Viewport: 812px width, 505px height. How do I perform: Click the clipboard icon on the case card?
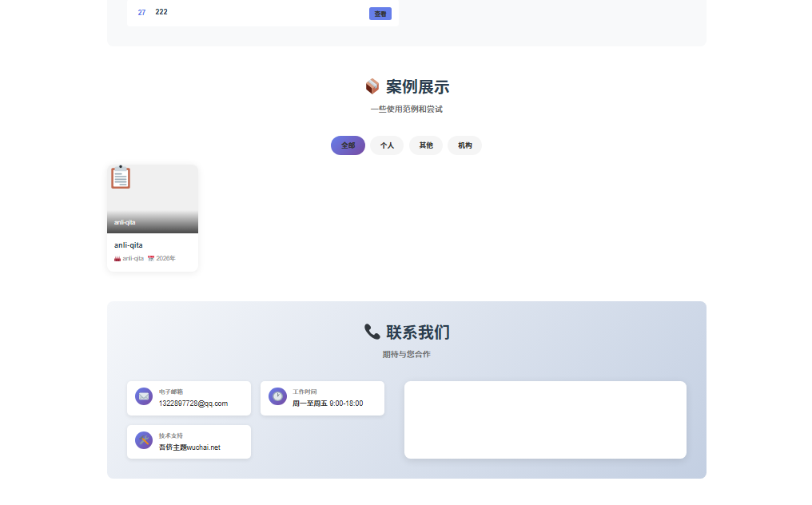[121, 177]
